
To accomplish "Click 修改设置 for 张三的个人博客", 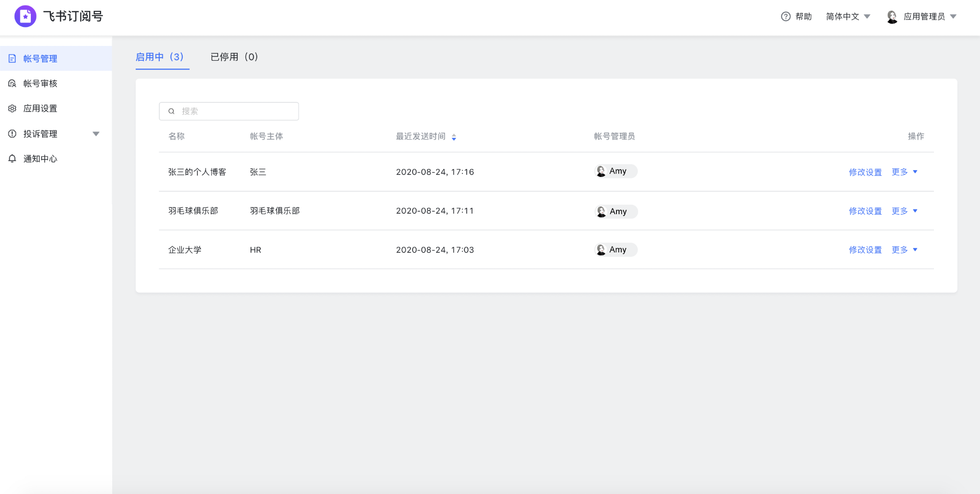I will [x=865, y=172].
